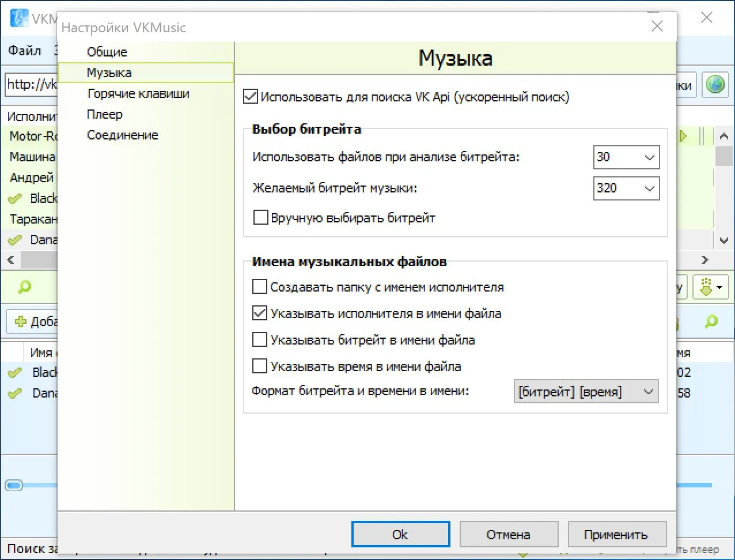The height and width of the screenshot is (560, 735).
Task: Click the Применить button
Action: point(616,535)
